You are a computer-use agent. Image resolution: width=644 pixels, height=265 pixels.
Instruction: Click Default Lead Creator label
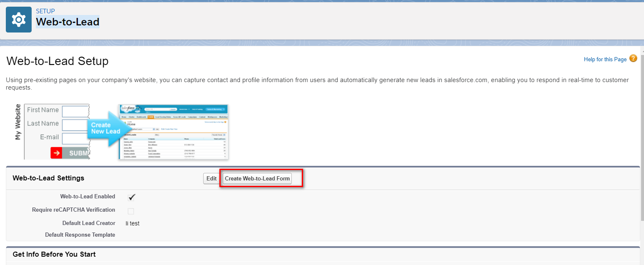(89, 223)
